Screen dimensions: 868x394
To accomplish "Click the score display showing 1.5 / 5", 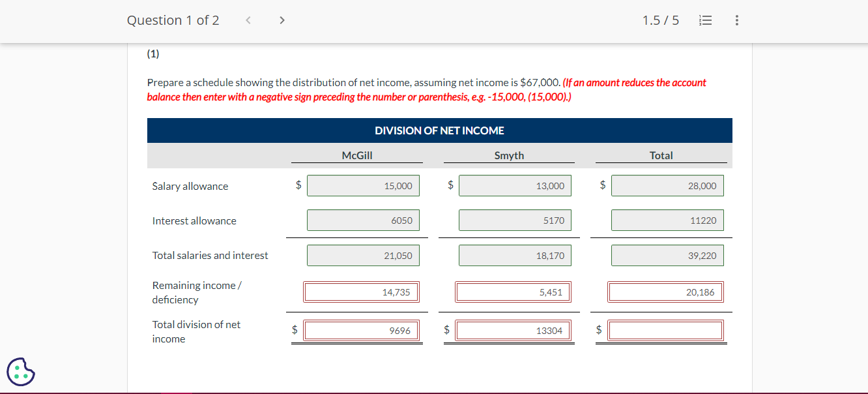I will [x=661, y=20].
